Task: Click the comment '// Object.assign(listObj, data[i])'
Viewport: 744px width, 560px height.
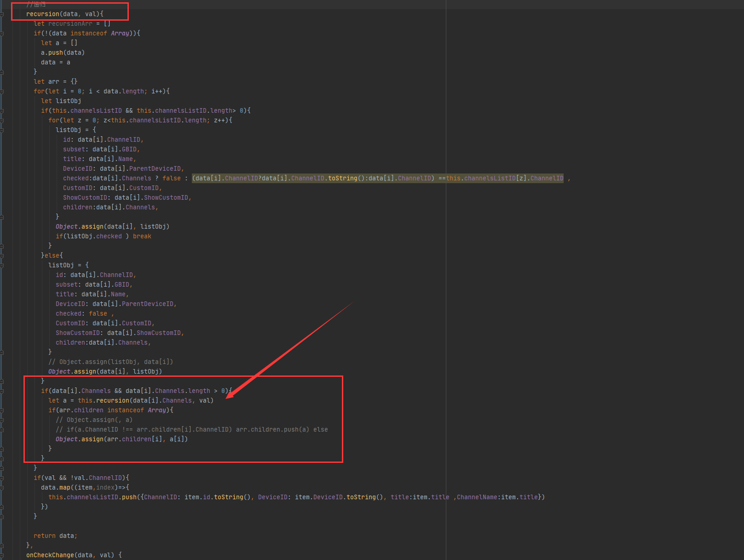Action: (111, 362)
